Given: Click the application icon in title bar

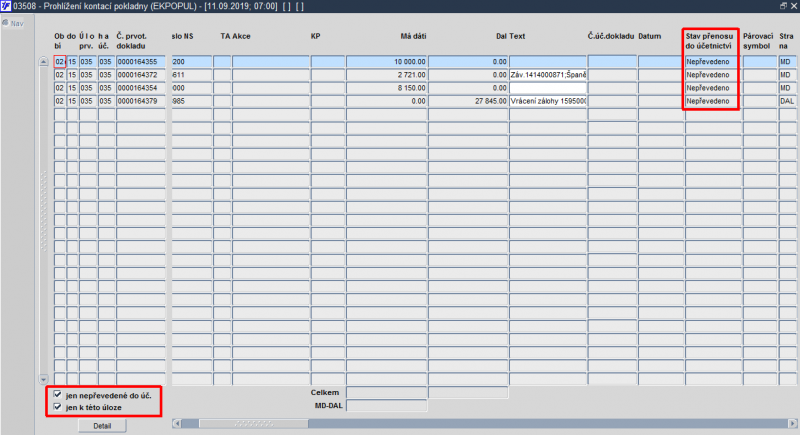Looking at the screenshot, I should point(6,6).
